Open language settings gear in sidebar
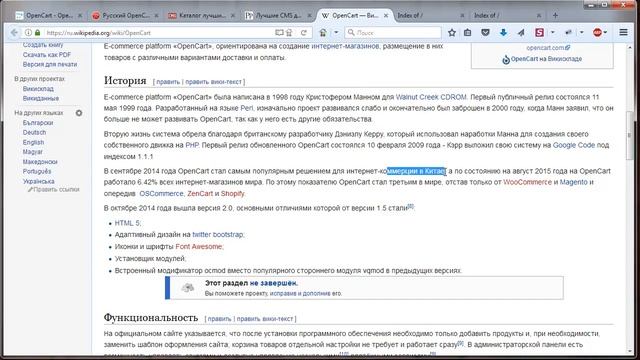Image resolution: width=640 pixels, height=360 pixels. pyautogui.click(x=79, y=113)
